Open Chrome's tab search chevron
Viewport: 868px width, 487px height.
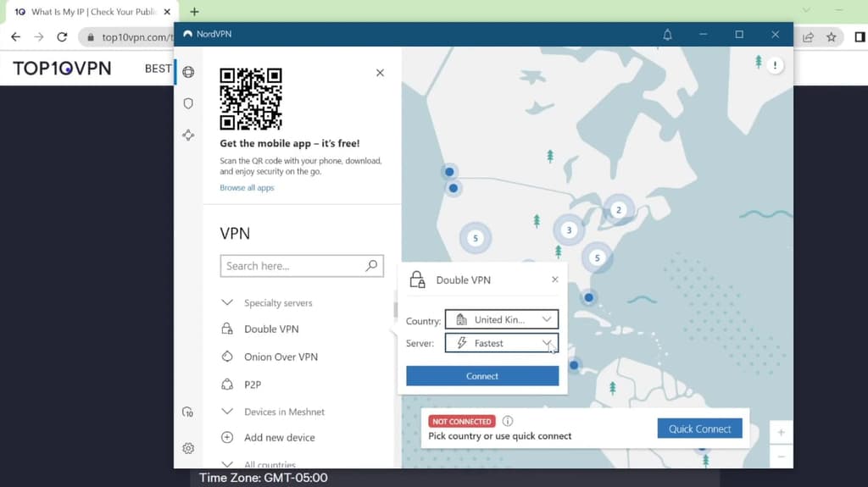(x=806, y=10)
